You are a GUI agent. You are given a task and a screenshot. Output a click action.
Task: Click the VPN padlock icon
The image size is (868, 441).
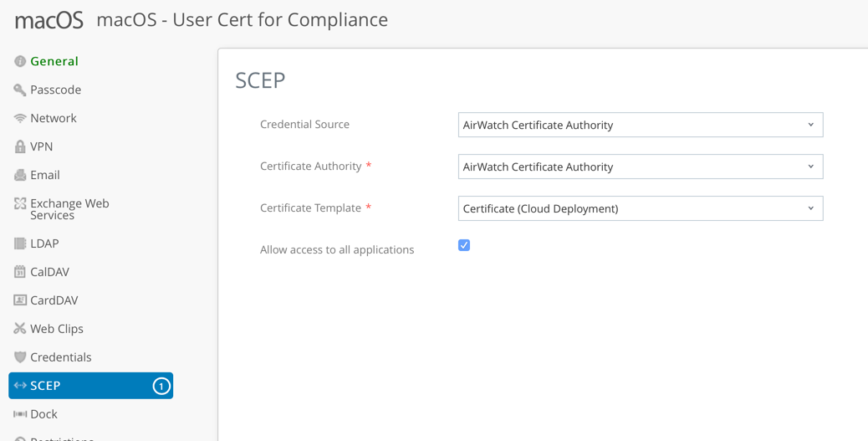coord(20,146)
